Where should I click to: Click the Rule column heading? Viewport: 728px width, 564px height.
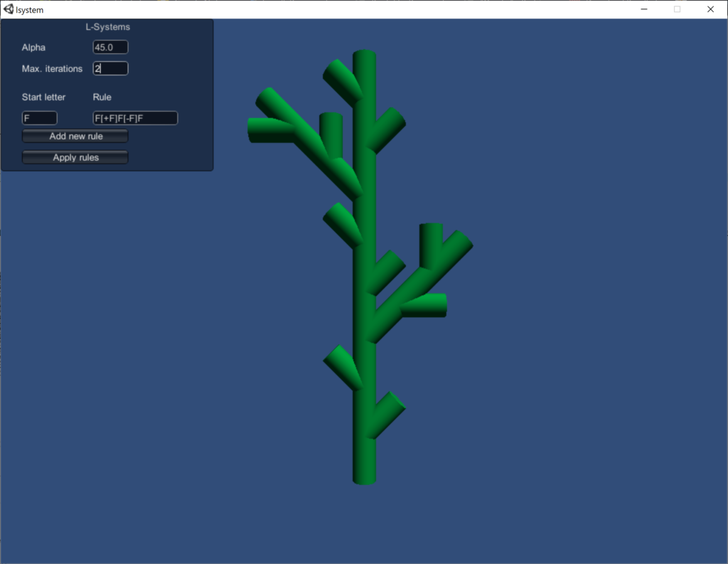click(102, 97)
